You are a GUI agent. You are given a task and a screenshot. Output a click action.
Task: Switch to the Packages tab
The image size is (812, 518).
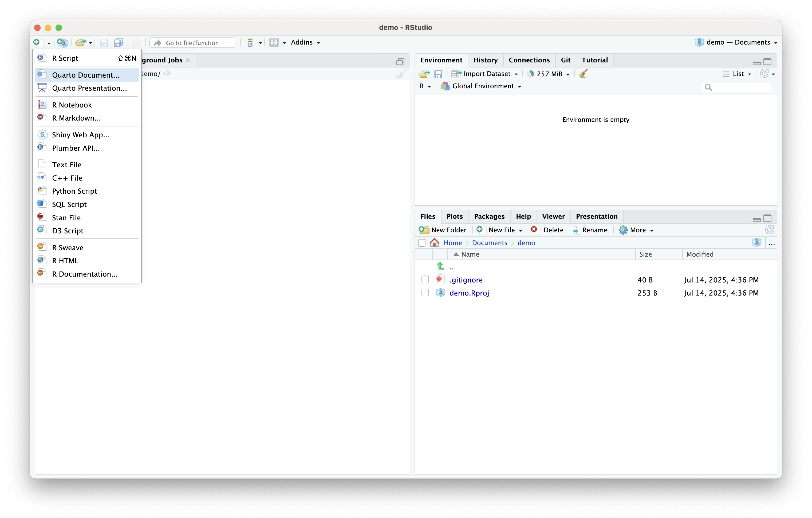coord(489,216)
